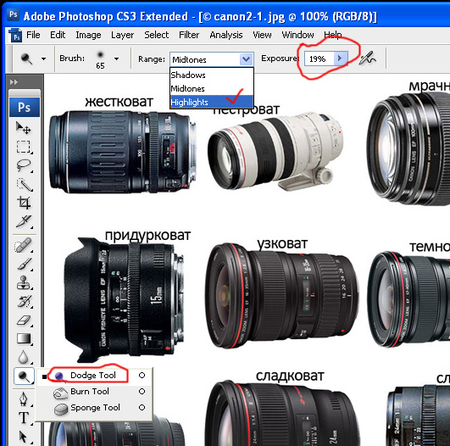Click the 15mm fisheye lens image
This screenshot has width=450, height=446.
click(x=124, y=299)
